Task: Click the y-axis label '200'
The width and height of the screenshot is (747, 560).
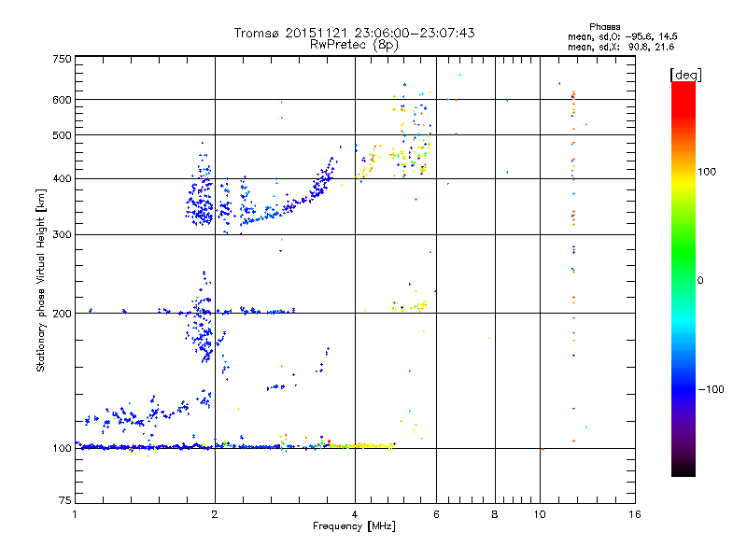Action: coord(62,314)
